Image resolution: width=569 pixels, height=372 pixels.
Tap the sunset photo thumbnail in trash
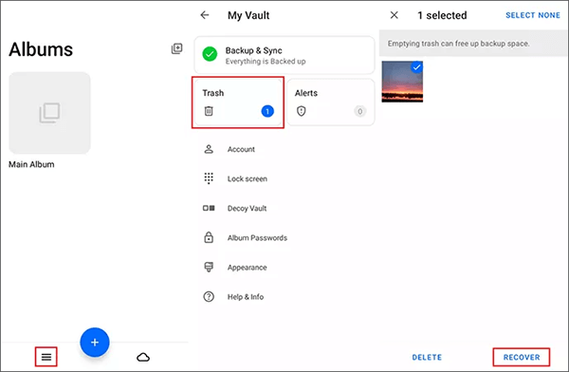[x=402, y=82]
